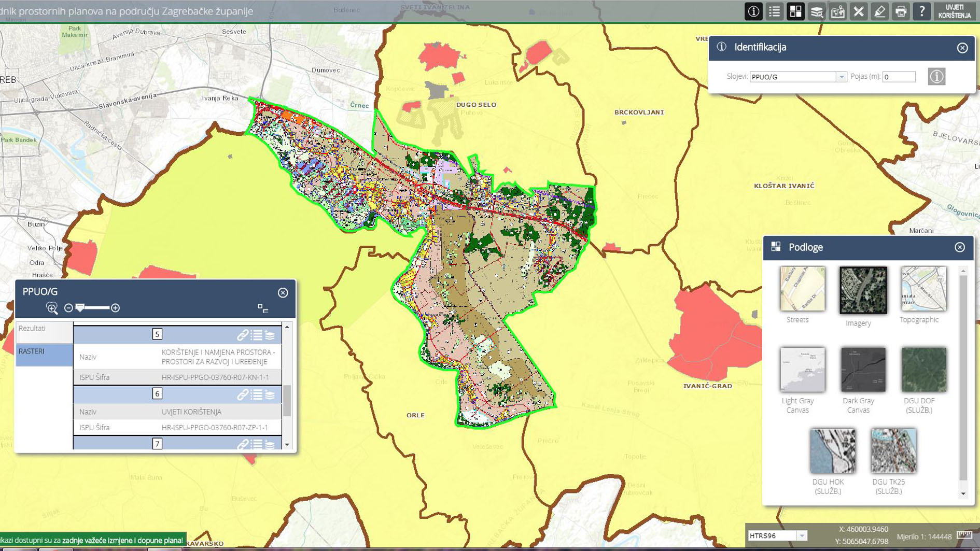Click the UVJETI KORIŠTENJA name value in result 6
Viewport: 980px width, 551px height.
(x=191, y=412)
